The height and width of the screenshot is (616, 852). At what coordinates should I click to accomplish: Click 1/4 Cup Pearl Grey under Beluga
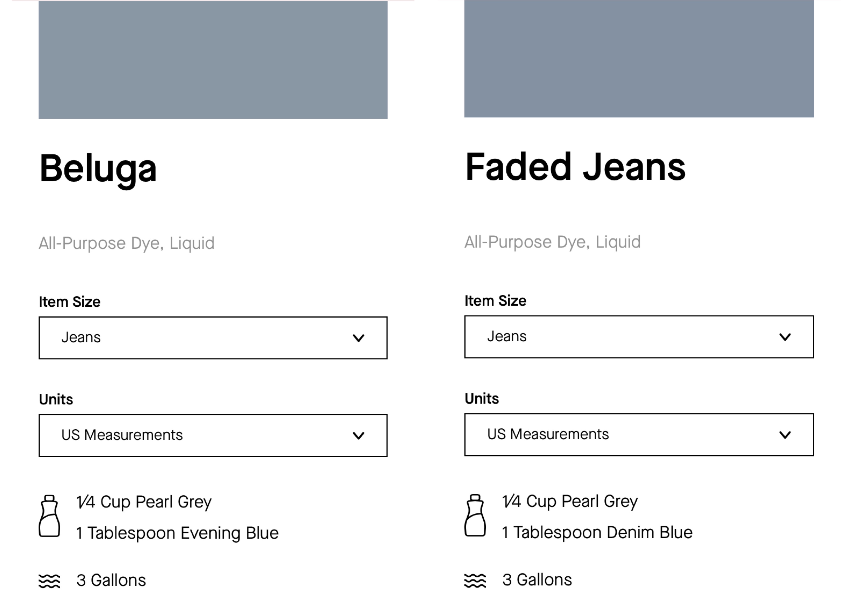(x=144, y=502)
